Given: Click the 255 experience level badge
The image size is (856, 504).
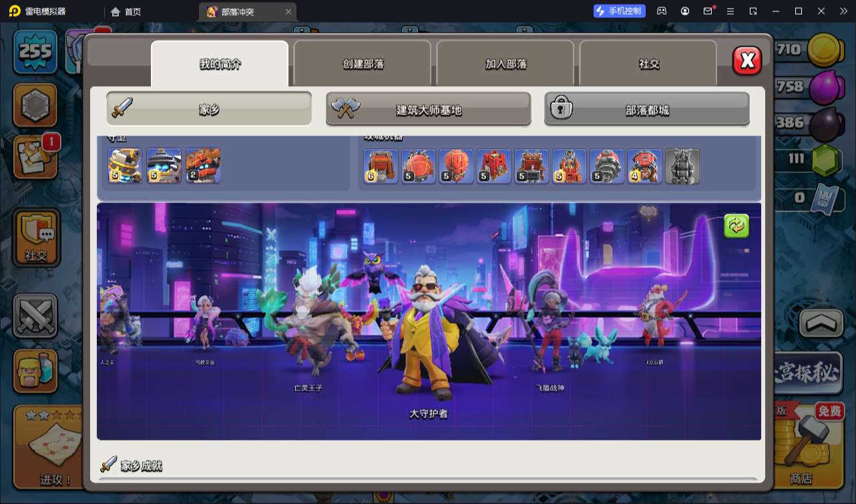Looking at the screenshot, I should (35, 51).
